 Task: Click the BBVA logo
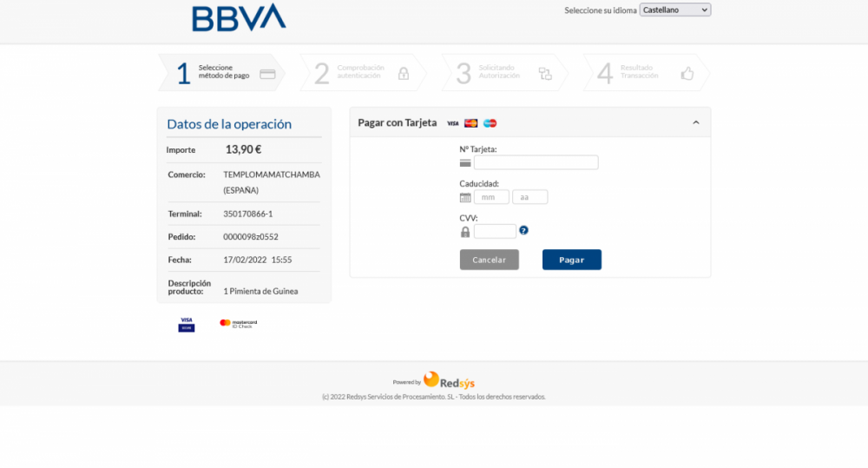coord(238,17)
